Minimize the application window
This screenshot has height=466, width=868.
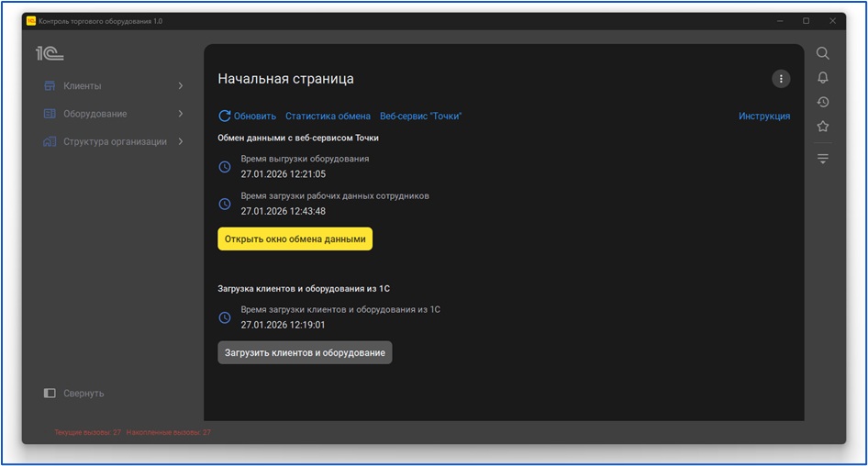tap(779, 21)
